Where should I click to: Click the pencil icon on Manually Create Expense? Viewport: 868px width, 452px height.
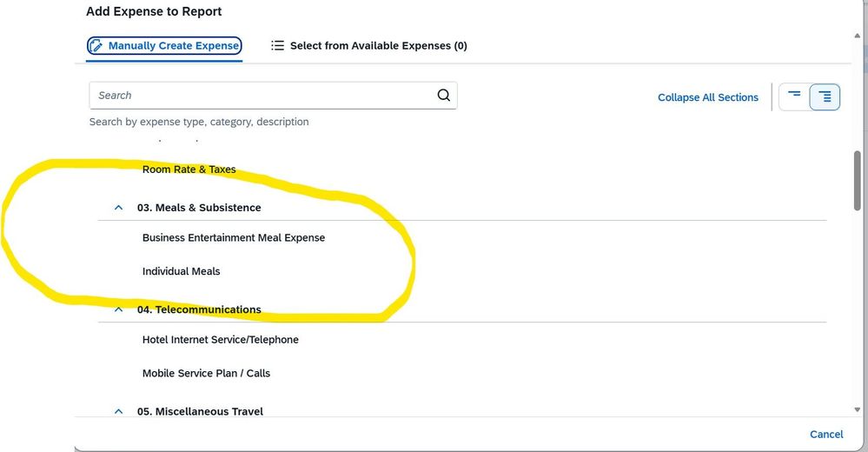pos(96,45)
